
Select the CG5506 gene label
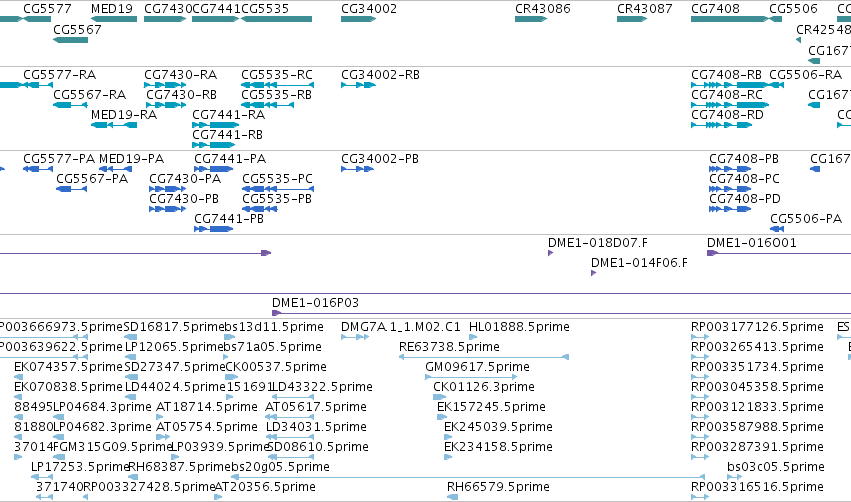(793, 9)
